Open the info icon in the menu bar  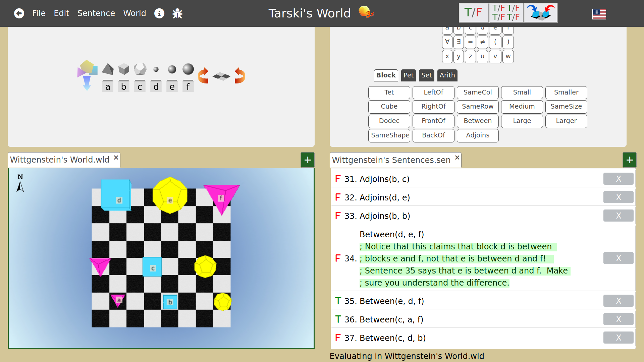(159, 13)
